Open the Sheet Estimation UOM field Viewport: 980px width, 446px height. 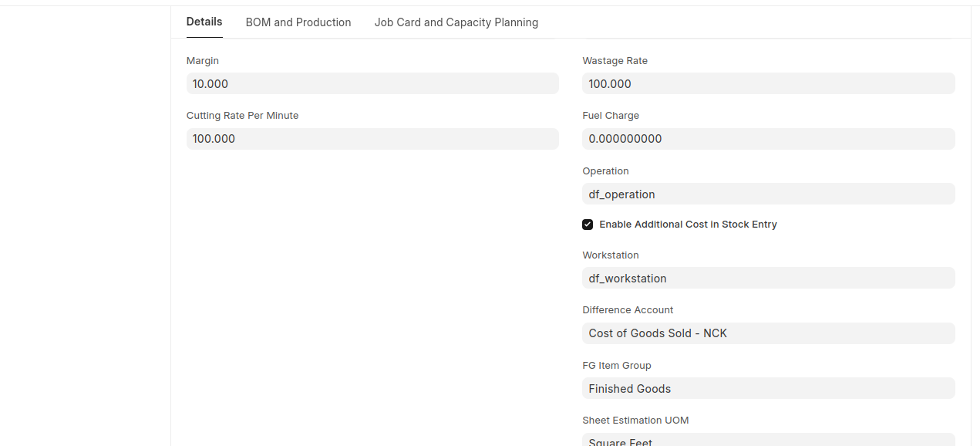768,440
